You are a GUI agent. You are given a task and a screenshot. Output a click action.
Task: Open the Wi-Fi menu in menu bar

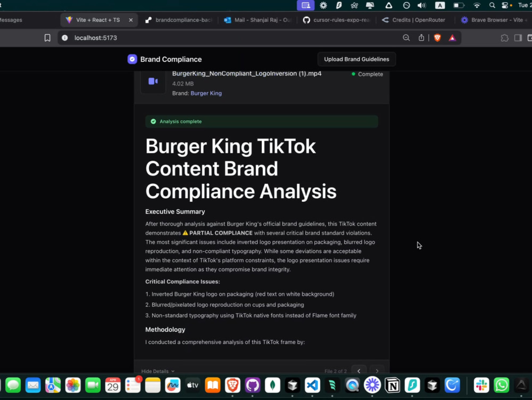(477, 5)
